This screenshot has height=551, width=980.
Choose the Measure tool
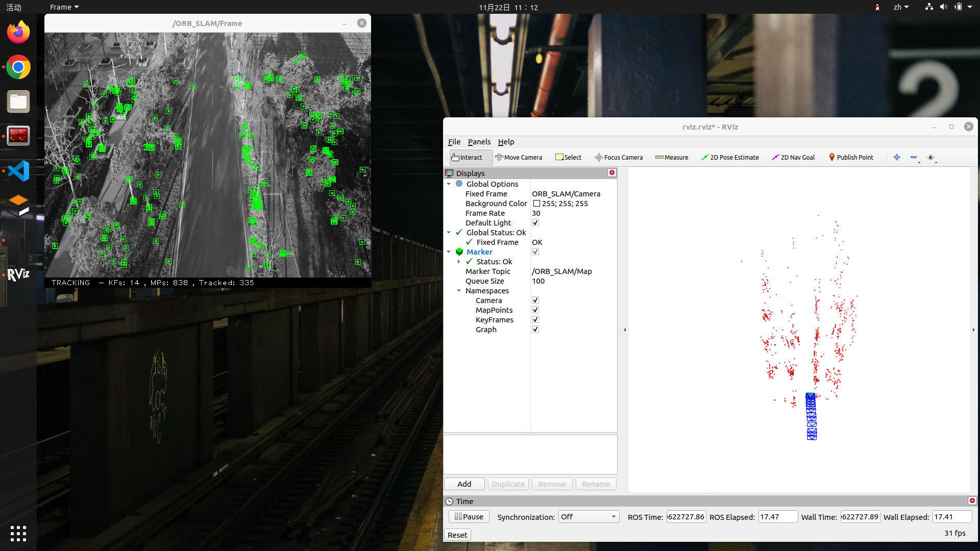(x=672, y=157)
